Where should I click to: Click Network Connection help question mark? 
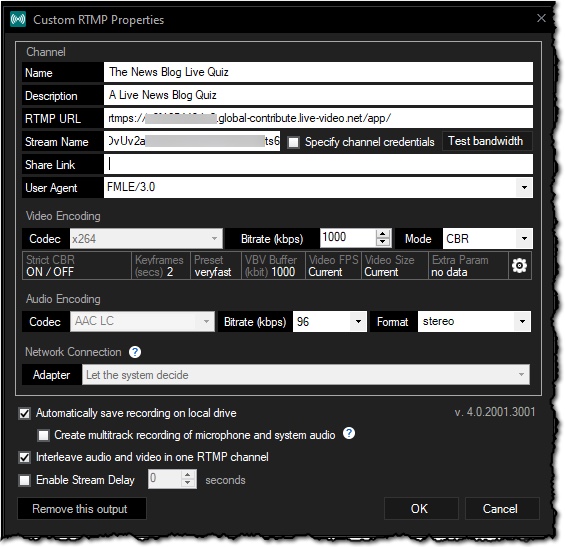[x=135, y=352]
